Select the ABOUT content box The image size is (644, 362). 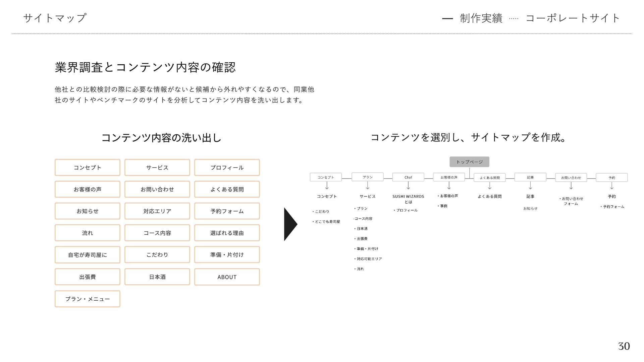click(227, 277)
